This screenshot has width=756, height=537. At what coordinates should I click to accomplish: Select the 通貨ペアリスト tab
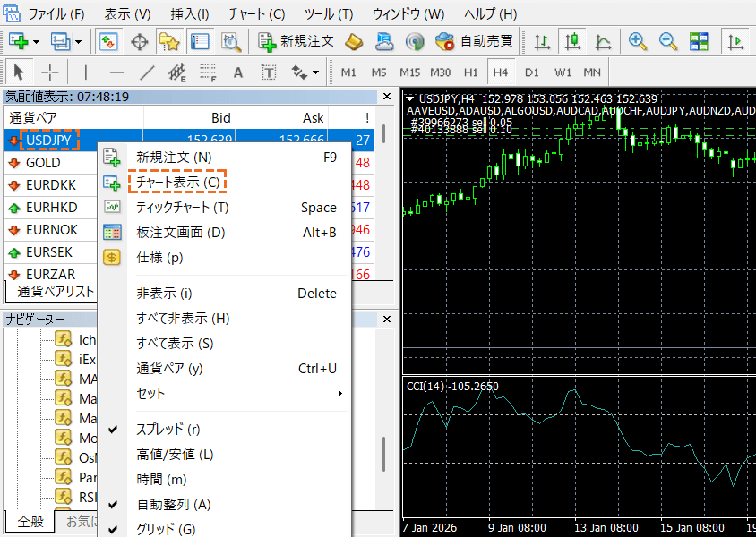(x=56, y=292)
